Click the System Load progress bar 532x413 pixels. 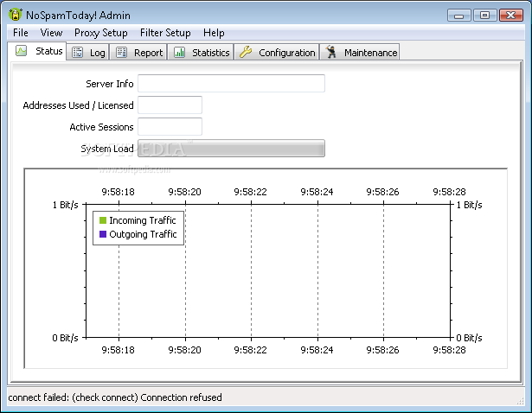click(x=231, y=149)
